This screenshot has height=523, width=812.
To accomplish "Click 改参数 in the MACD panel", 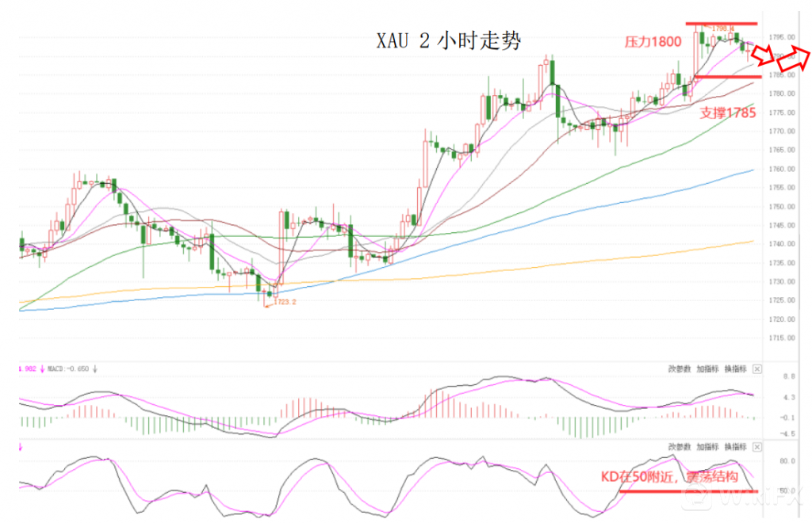I will click(x=680, y=368).
